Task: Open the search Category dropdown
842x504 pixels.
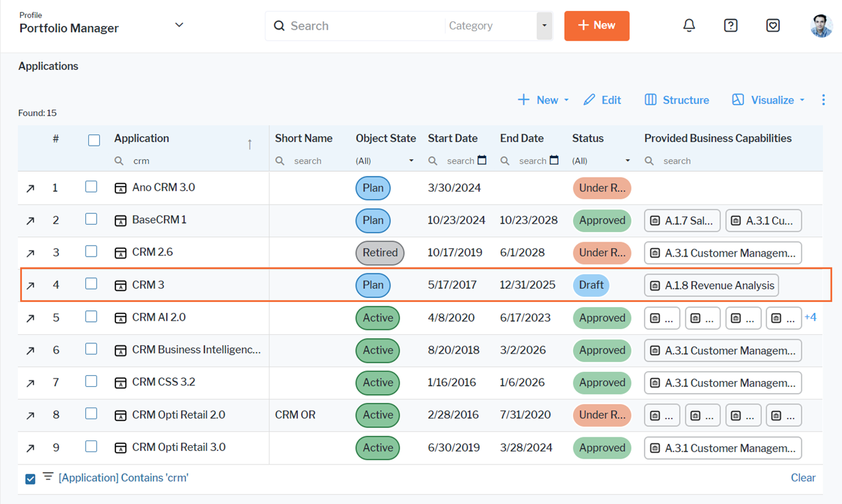Action: (x=544, y=26)
